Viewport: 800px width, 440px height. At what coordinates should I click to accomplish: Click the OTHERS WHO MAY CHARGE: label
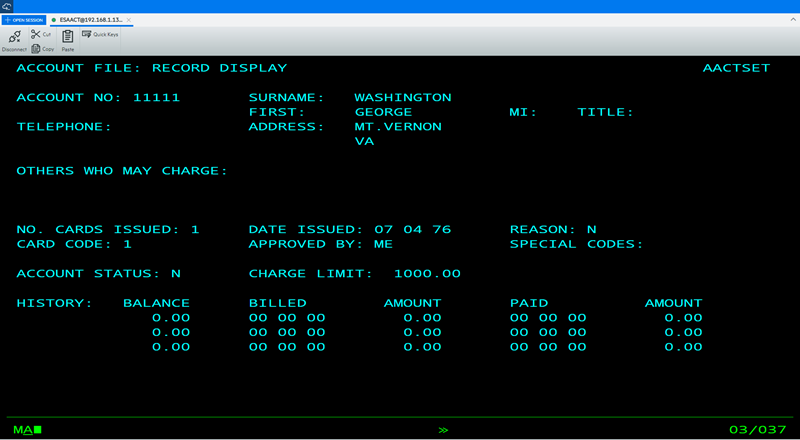click(122, 171)
